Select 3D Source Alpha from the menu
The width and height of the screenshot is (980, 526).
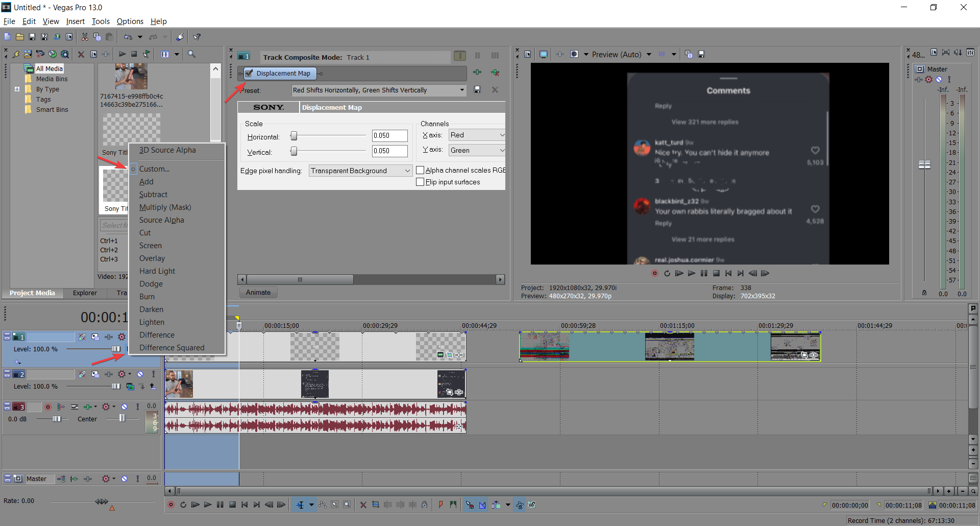point(167,150)
